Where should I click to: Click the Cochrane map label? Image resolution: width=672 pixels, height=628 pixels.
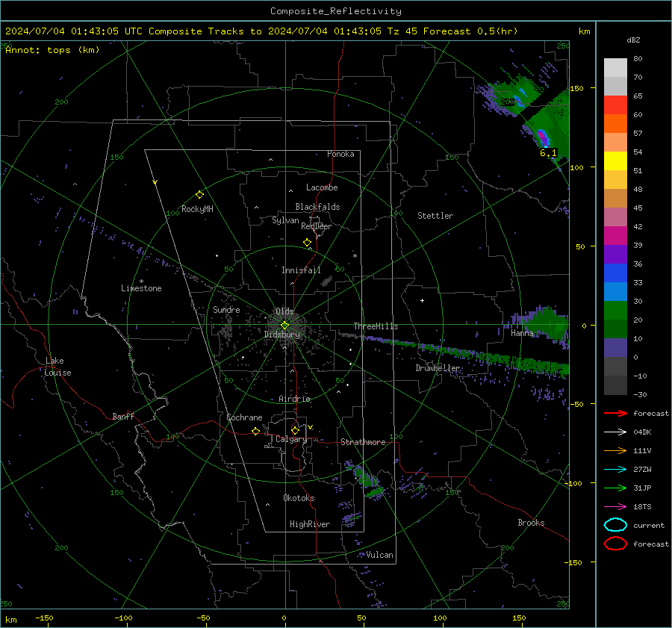click(x=244, y=417)
